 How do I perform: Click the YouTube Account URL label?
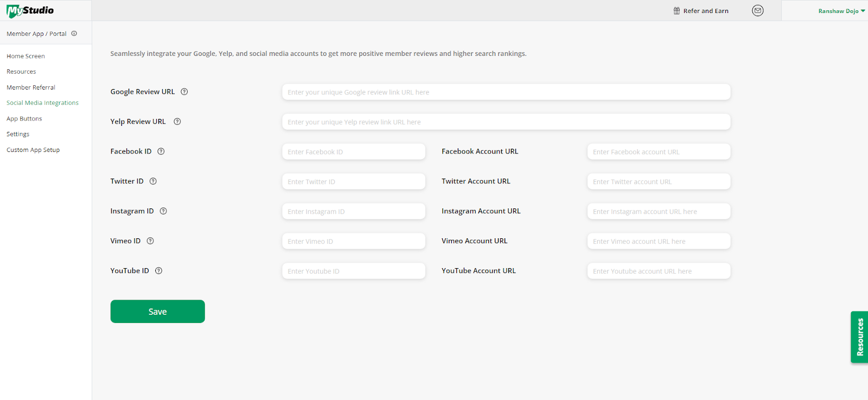point(478,271)
